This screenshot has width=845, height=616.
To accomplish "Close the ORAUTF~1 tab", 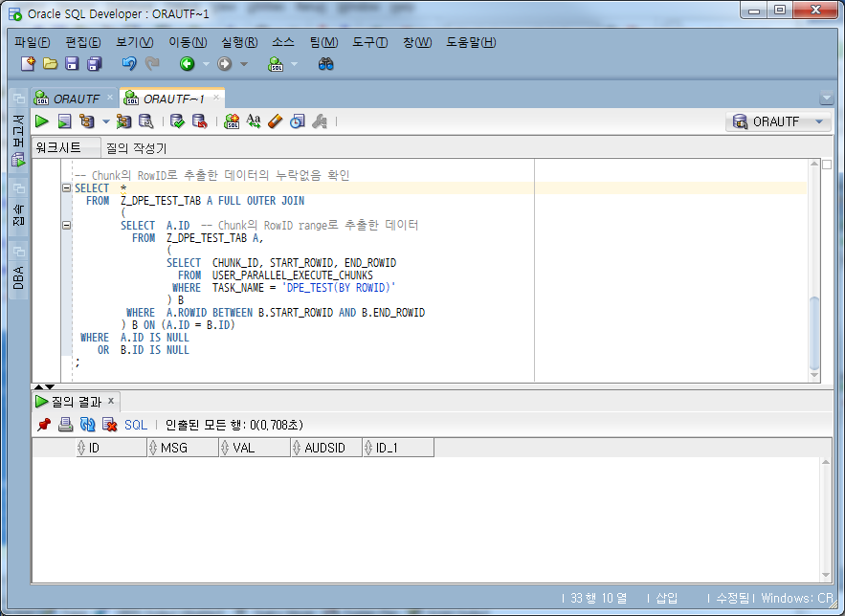I will click(215, 97).
